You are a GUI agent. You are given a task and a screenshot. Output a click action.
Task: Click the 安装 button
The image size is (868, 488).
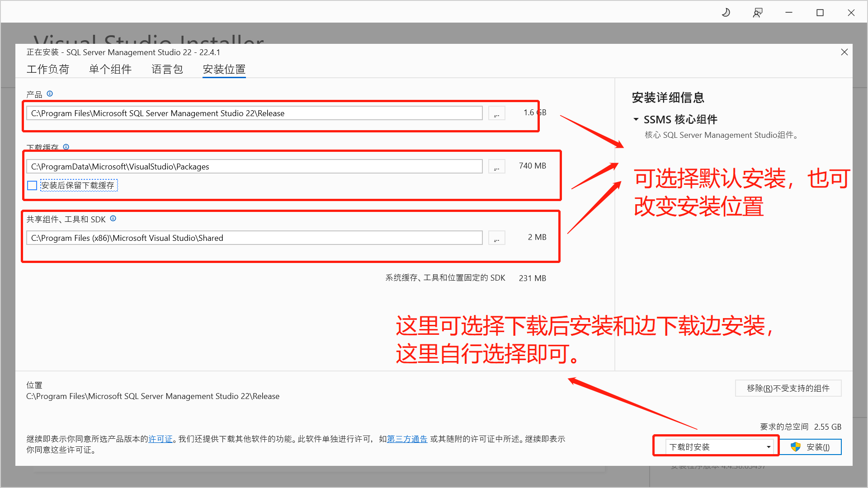[811, 447]
